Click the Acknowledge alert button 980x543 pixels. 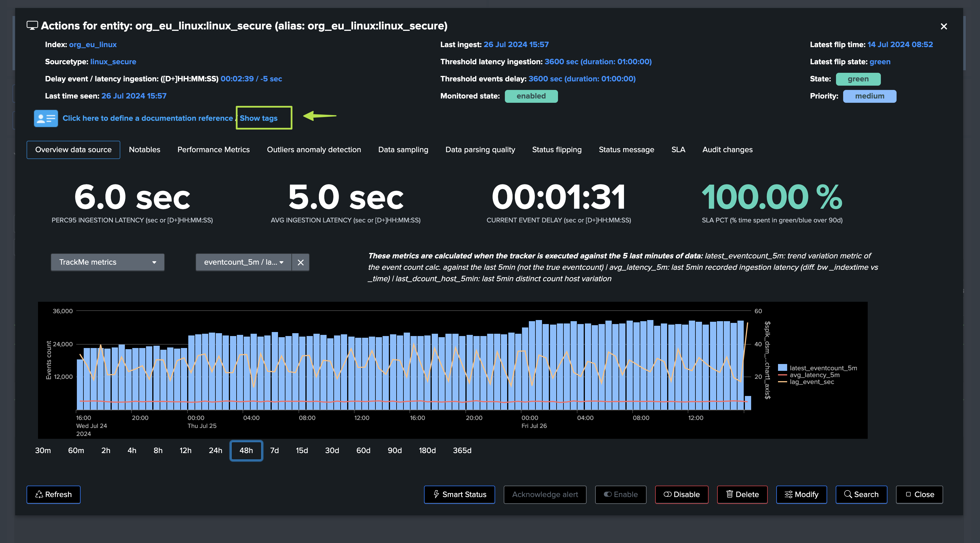point(545,494)
